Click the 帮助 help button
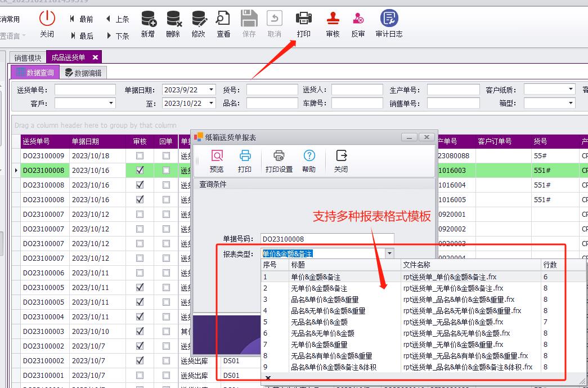Screen dimensions: 588x388 (309, 160)
